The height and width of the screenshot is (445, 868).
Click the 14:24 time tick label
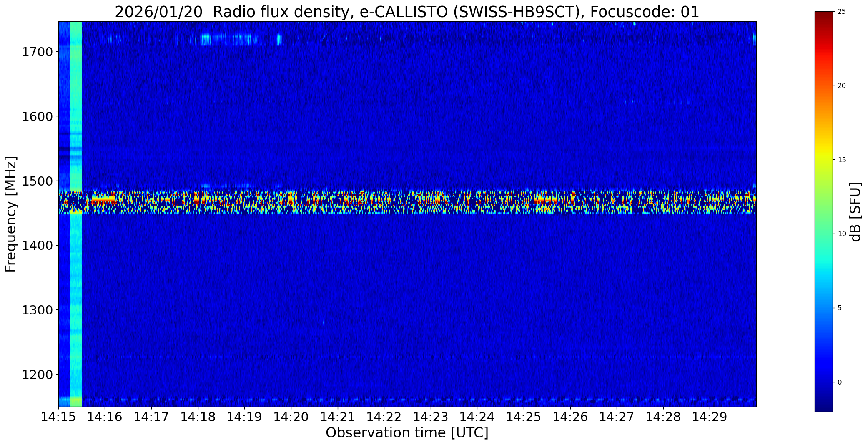coord(477,417)
